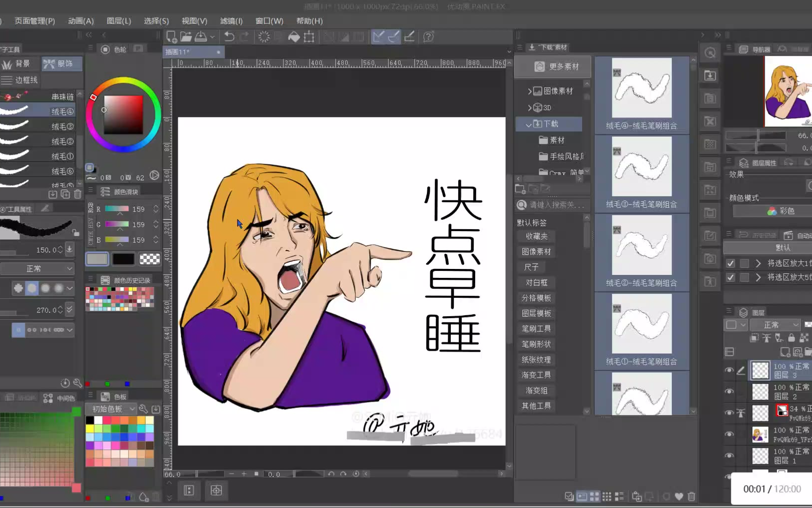Select the black sub color swatch
The height and width of the screenshot is (508, 812).
coord(123,259)
